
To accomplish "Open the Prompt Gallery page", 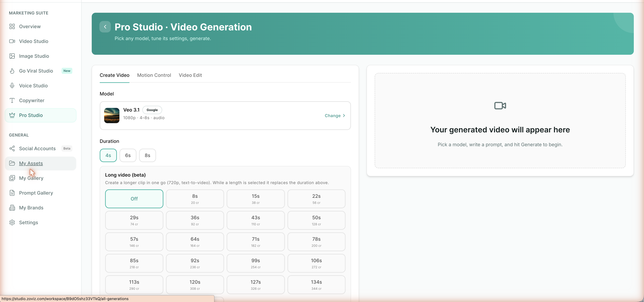I will tap(40, 193).
